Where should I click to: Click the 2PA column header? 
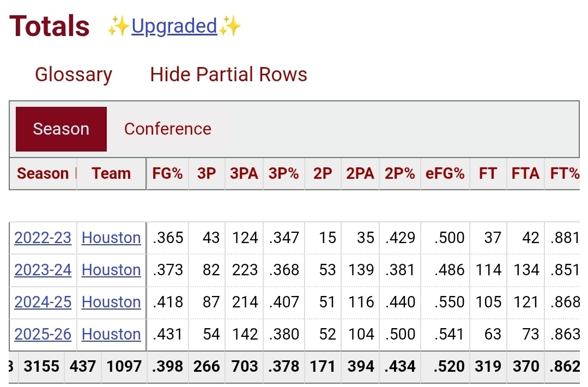point(360,173)
